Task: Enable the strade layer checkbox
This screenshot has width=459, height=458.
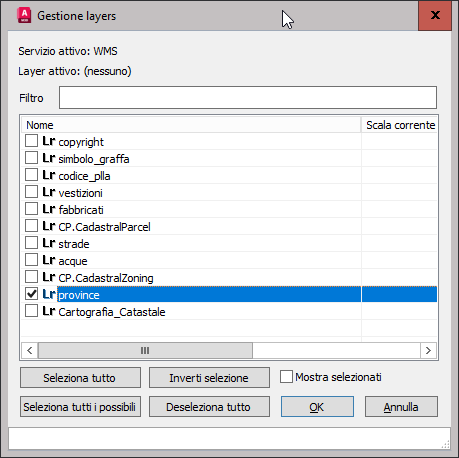Action: (x=31, y=243)
